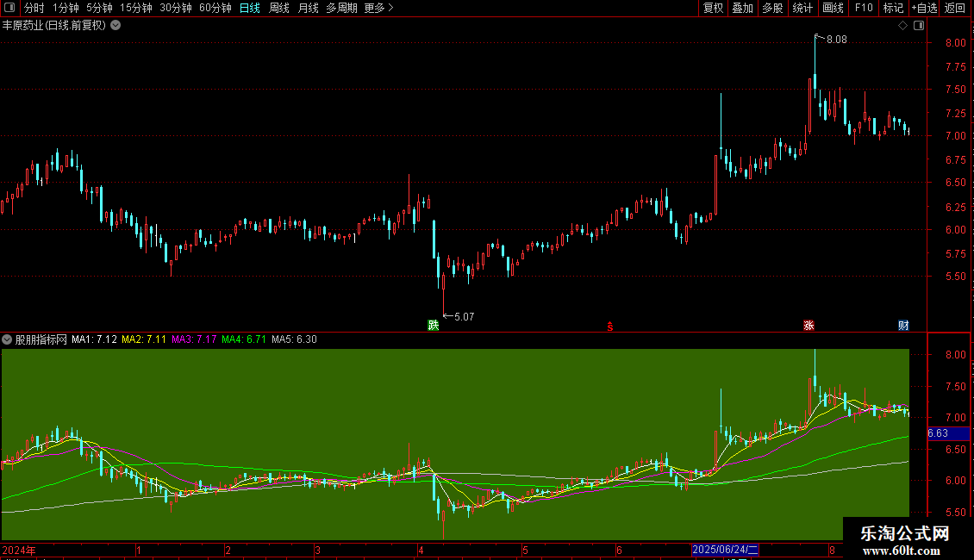Click the MA3: 7.17 value
The width and height of the screenshot is (974, 560).
point(195,339)
